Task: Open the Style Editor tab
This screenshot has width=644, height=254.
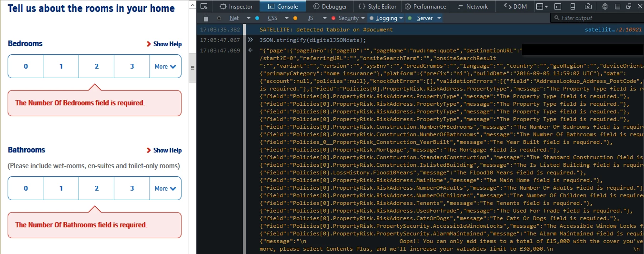Action: pyautogui.click(x=377, y=6)
